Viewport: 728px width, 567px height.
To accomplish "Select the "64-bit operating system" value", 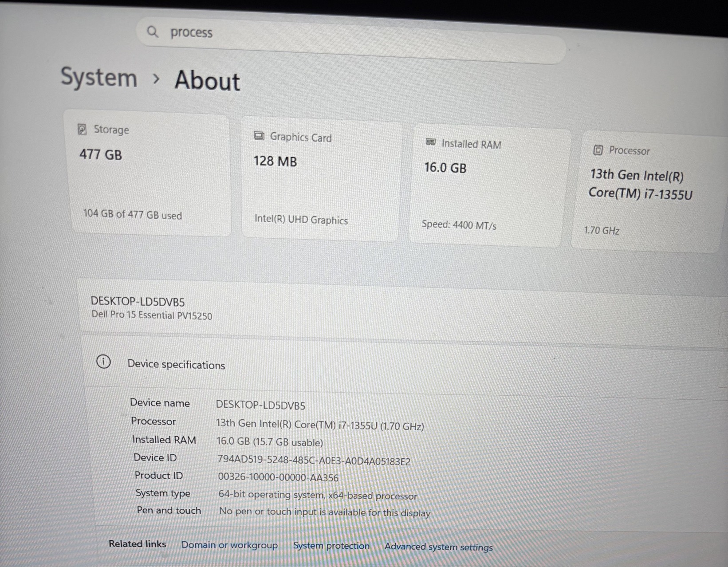I will coord(318,495).
